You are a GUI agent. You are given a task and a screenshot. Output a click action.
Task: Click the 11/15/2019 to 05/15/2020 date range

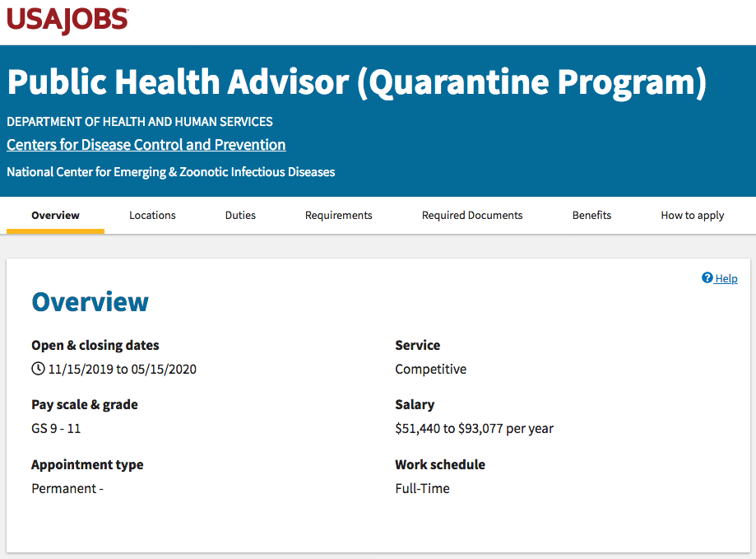tap(122, 369)
